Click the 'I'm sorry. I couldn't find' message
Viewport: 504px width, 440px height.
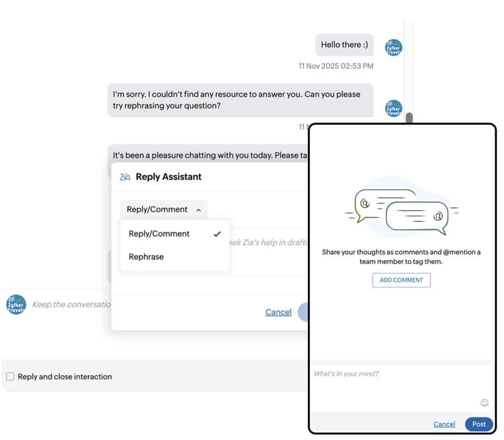pyautogui.click(x=240, y=100)
